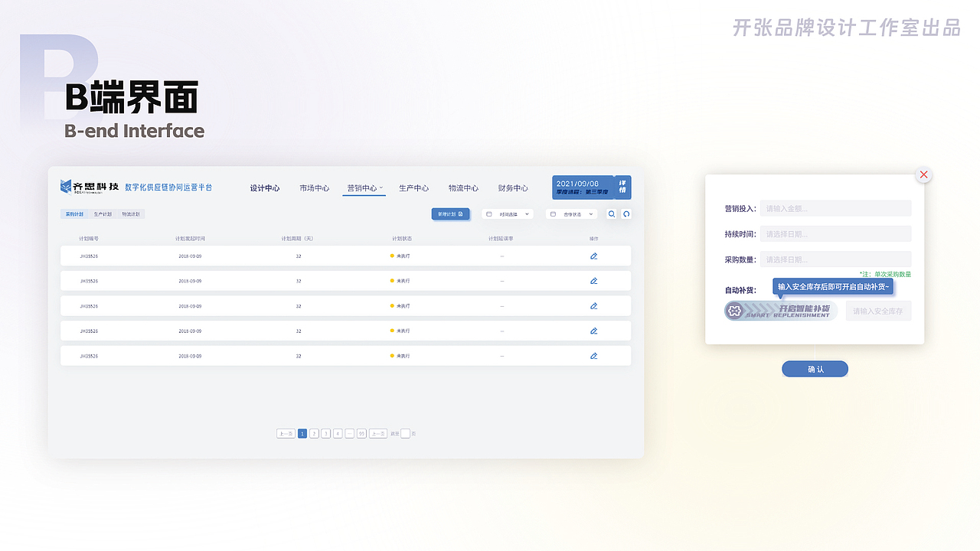Switch to the 生产计划 tab
The image size is (980, 551).
pos(103,214)
